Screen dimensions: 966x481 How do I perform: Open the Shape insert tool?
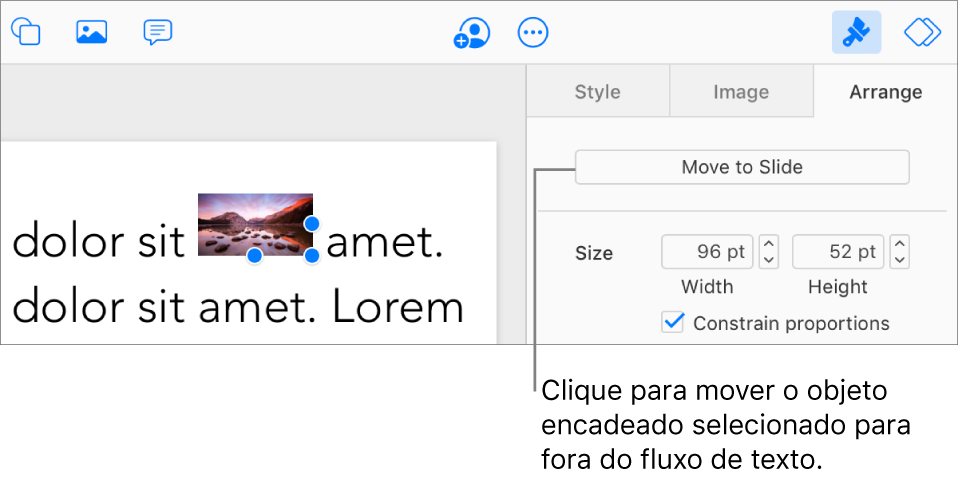[x=26, y=31]
